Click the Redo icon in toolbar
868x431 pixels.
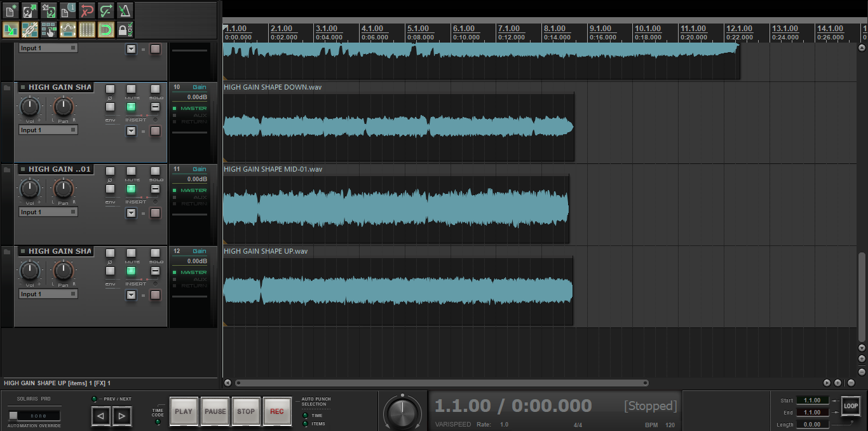click(106, 10)
